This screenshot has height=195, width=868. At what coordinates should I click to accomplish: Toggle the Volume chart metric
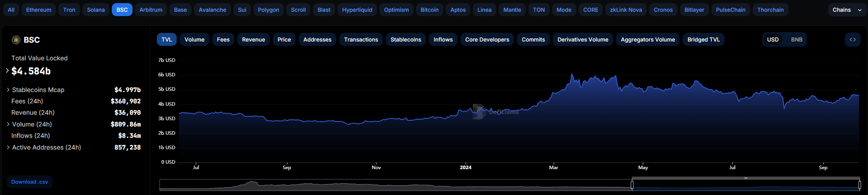(x=194, y=40)
